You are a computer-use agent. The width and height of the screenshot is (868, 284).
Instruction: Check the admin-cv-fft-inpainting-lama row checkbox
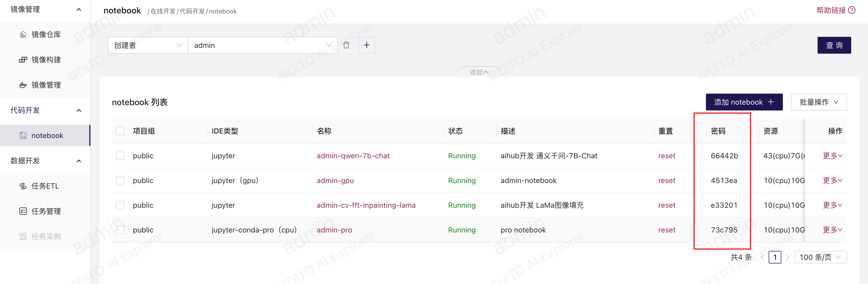[120, 205]
